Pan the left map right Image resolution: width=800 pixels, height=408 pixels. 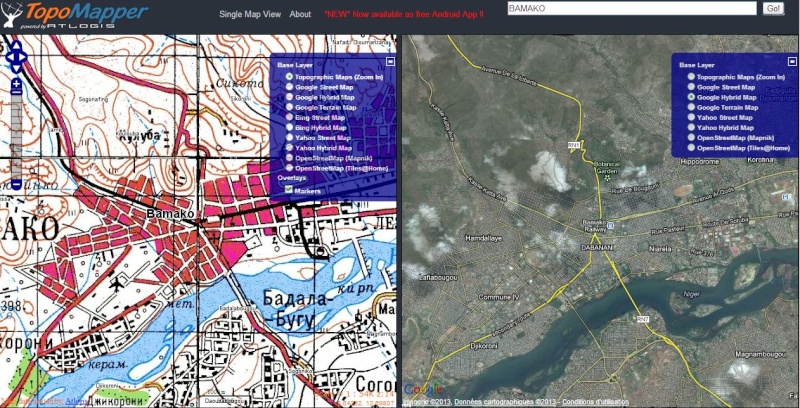[x=23, y=57]
